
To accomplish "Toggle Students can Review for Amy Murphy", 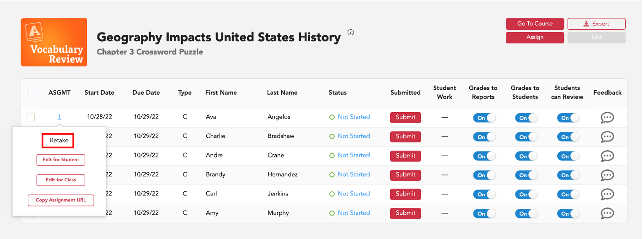I will tap(568, 214).
